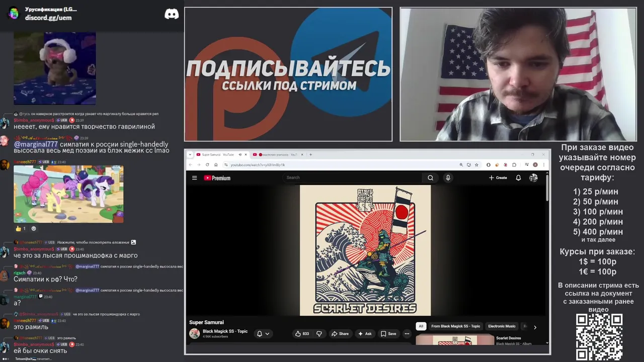This screenshot has width=644, height=362.
Task: Click the rigach username in chat
Action: [19, 273]
